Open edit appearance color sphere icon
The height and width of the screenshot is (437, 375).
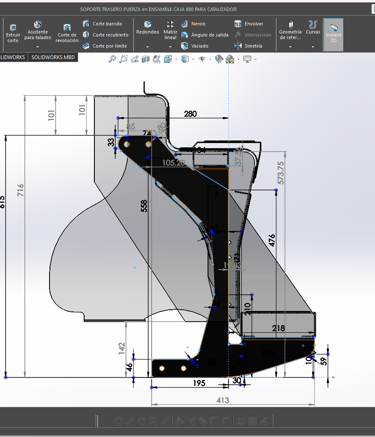(x=219, y=59)
